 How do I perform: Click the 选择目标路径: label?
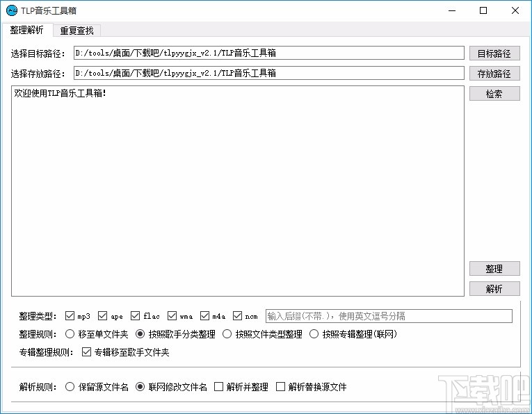[38, 53]
